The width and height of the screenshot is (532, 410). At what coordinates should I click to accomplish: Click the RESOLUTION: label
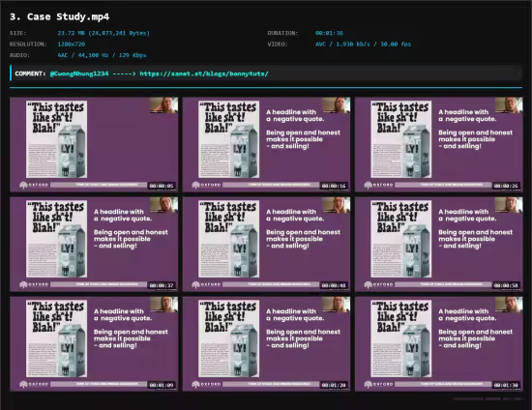click(x=28, y=44)
